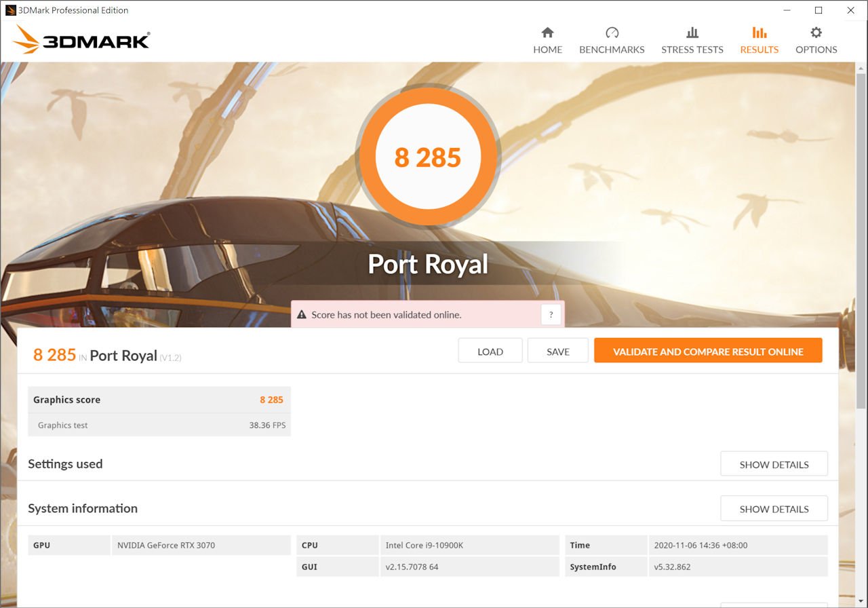
Task: Click the 'Graphics test' label
Action: coord(63,425)
